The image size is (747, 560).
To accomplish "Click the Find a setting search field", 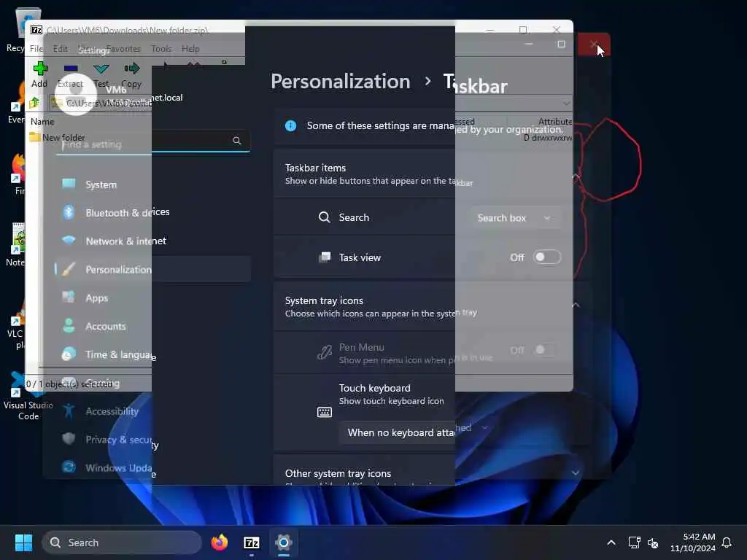I will pos(152,141).
